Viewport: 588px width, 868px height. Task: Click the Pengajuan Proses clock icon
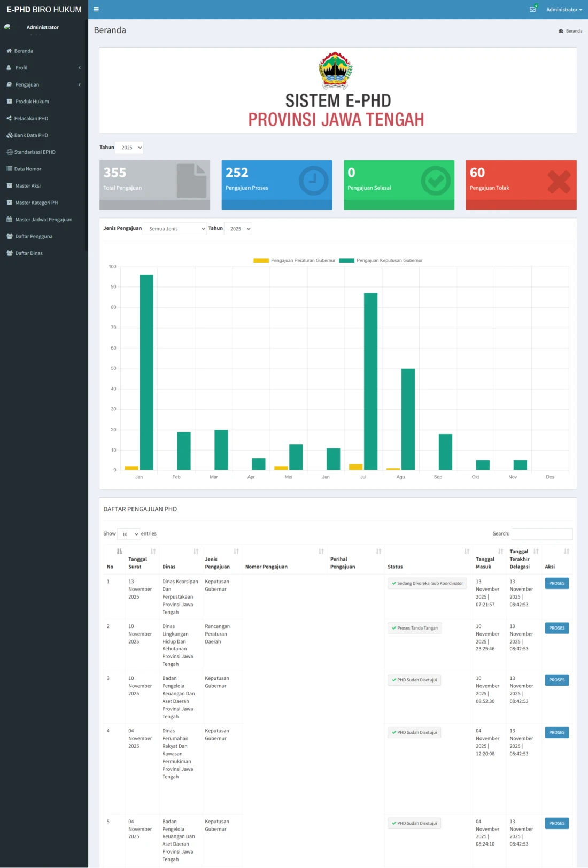313,181
